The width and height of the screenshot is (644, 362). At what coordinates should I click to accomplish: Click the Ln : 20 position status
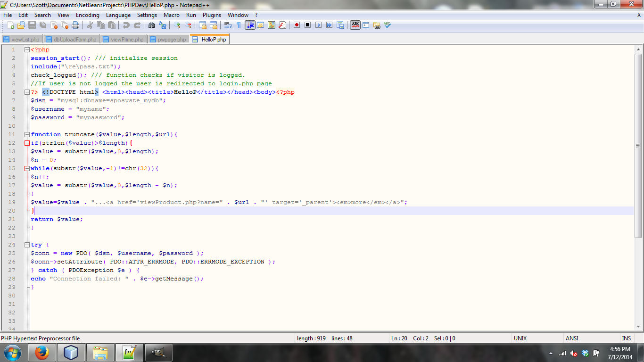point(399,338)
